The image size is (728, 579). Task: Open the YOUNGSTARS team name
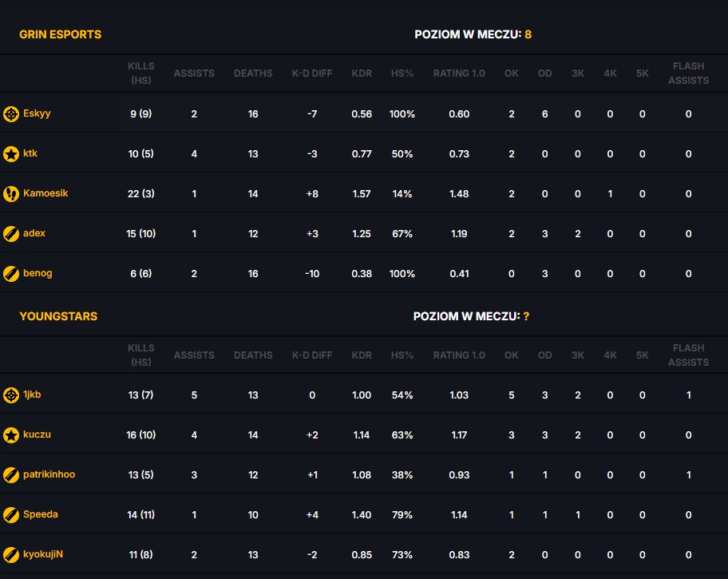58,316
